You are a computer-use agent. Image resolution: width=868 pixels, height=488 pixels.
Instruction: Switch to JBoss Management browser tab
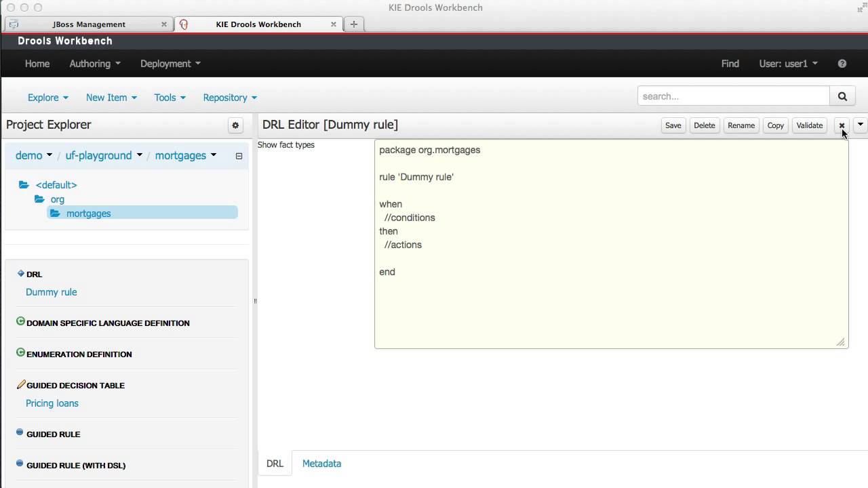[89, 24]
